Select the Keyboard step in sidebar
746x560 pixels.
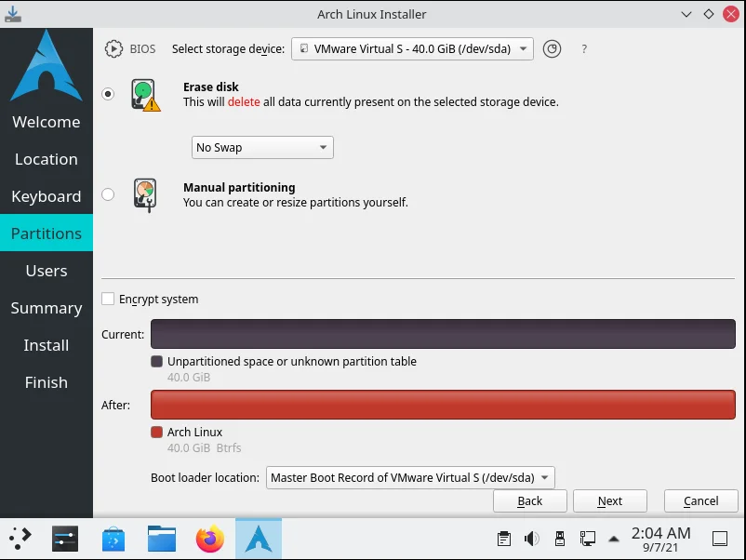[x=47, y=196]
